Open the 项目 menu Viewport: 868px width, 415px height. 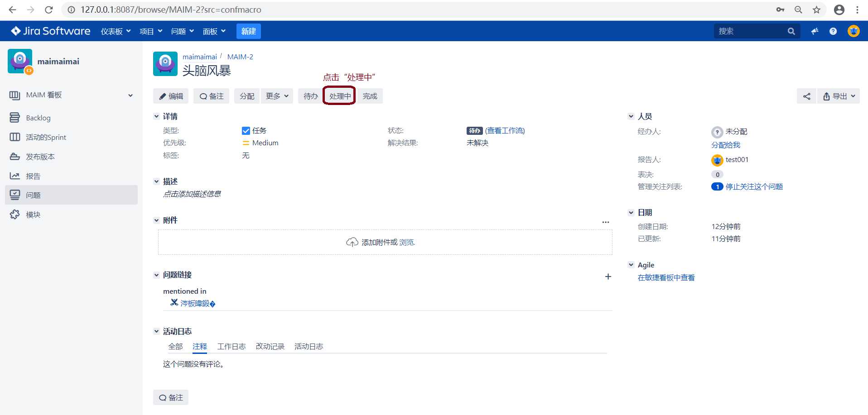point(151,31)
